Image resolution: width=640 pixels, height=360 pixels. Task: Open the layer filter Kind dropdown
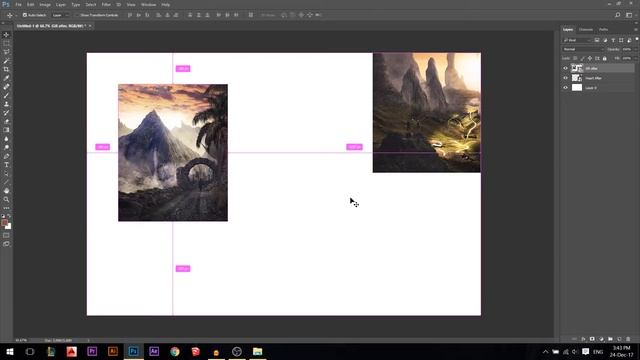point(577,40)
